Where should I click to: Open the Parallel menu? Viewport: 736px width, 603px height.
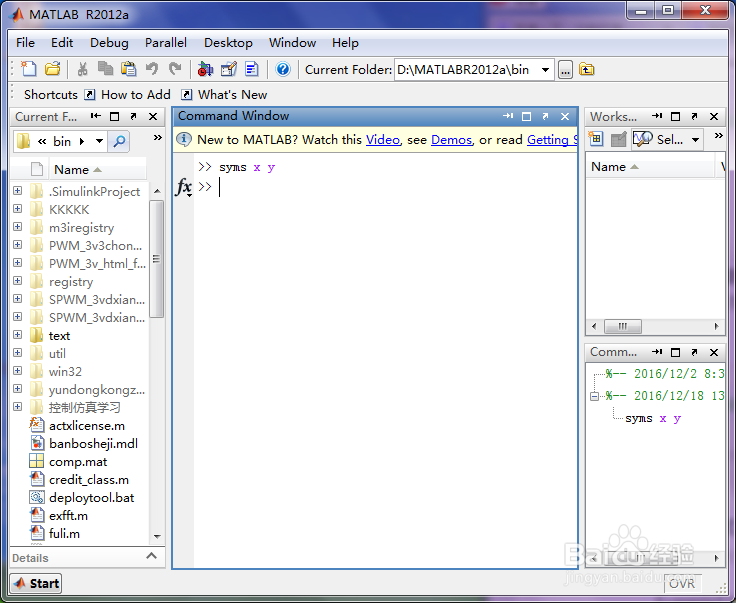pyautogui.click(x=166, y=43)
